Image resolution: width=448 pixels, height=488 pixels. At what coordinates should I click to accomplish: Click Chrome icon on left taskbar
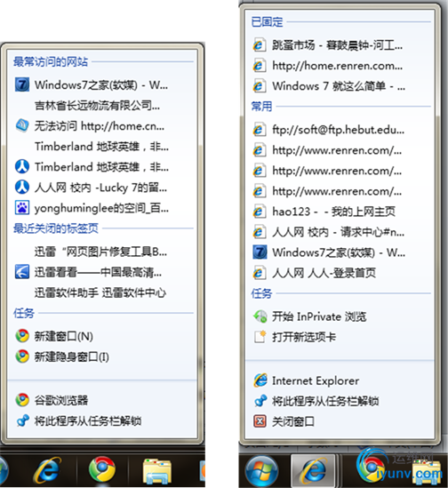(102, 469)
